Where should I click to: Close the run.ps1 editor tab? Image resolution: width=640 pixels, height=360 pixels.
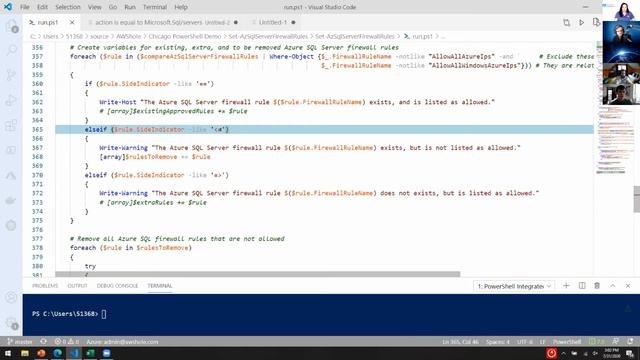(x=72, y=22)
